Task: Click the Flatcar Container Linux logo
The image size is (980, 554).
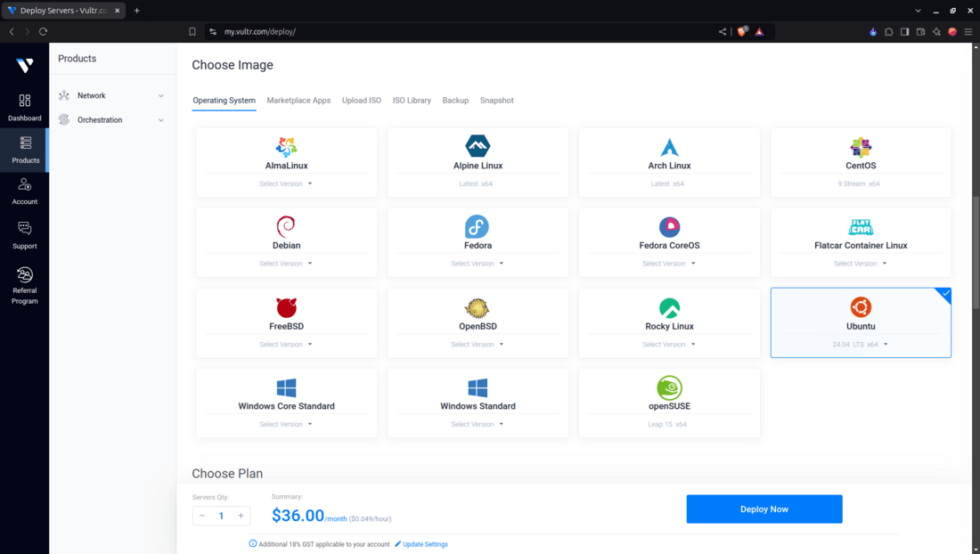Action: click(861, 227)
